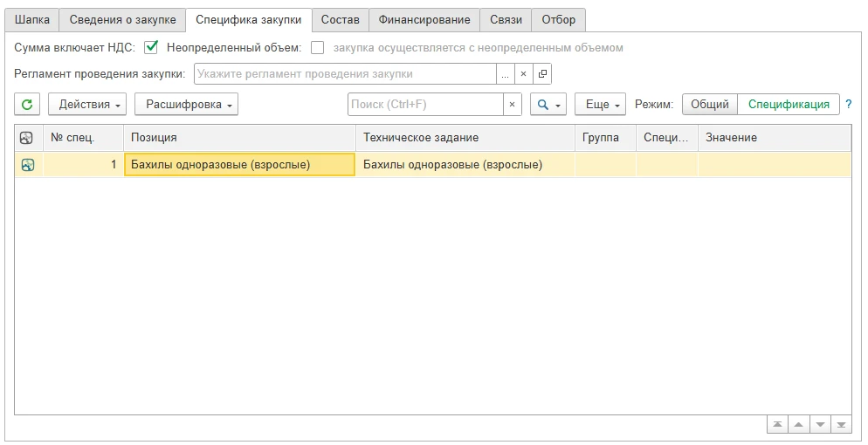Click the ellipsis button in Регламент field
Screen dimensions: 868x445
click(x=505, y=74)
